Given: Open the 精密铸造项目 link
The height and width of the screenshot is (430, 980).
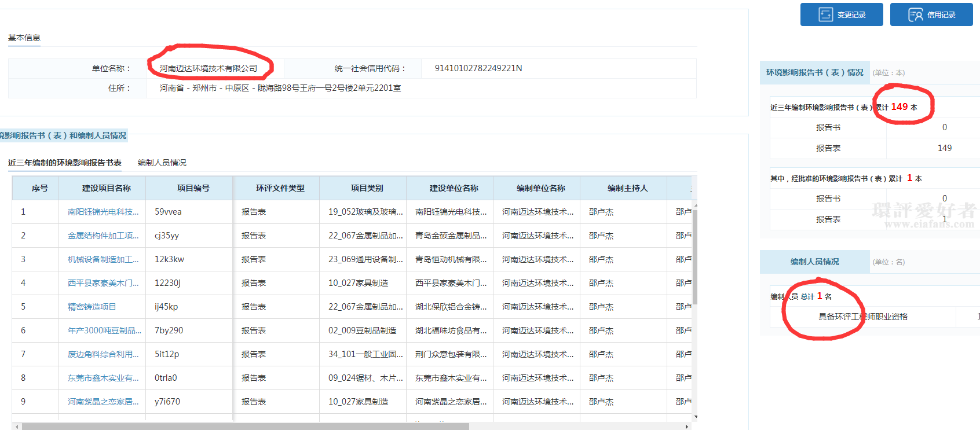Looking at the screenshot, I should click(x=92, y=307).
